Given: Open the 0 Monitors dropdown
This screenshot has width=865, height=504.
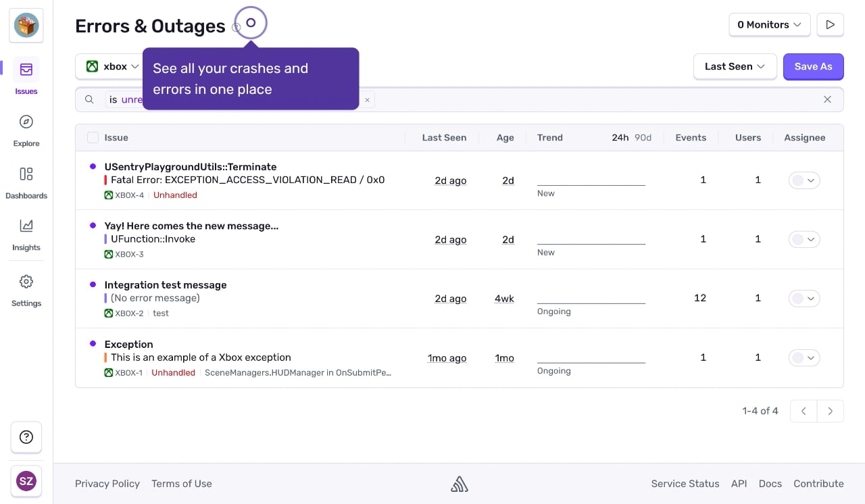Looking at the screenshot, I should tap(770, 25).
